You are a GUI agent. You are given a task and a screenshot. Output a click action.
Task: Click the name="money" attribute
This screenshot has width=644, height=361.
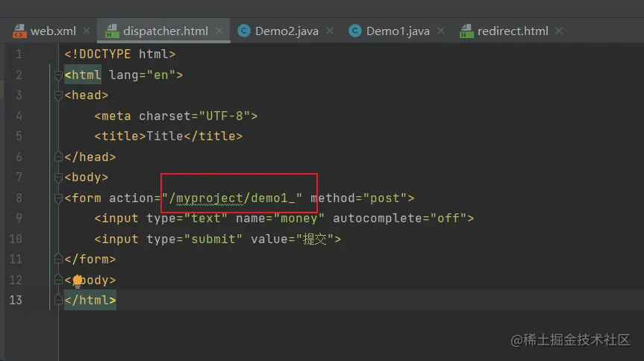[x=280, y=219]
